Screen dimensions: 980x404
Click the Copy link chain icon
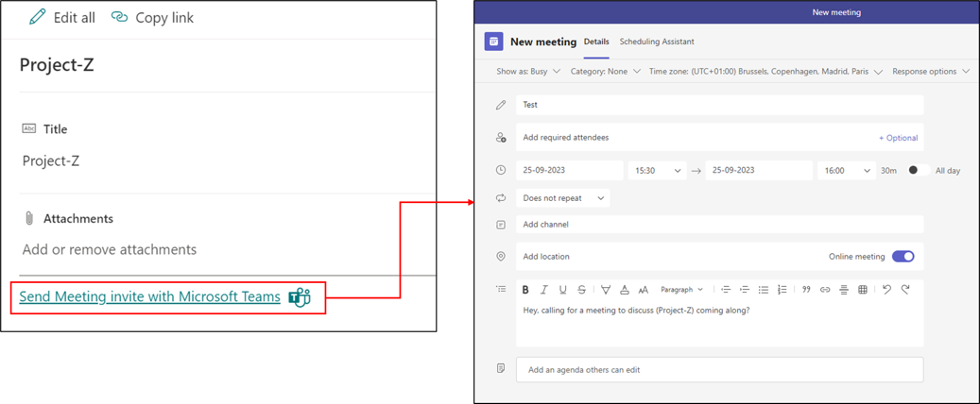(119, 17)
